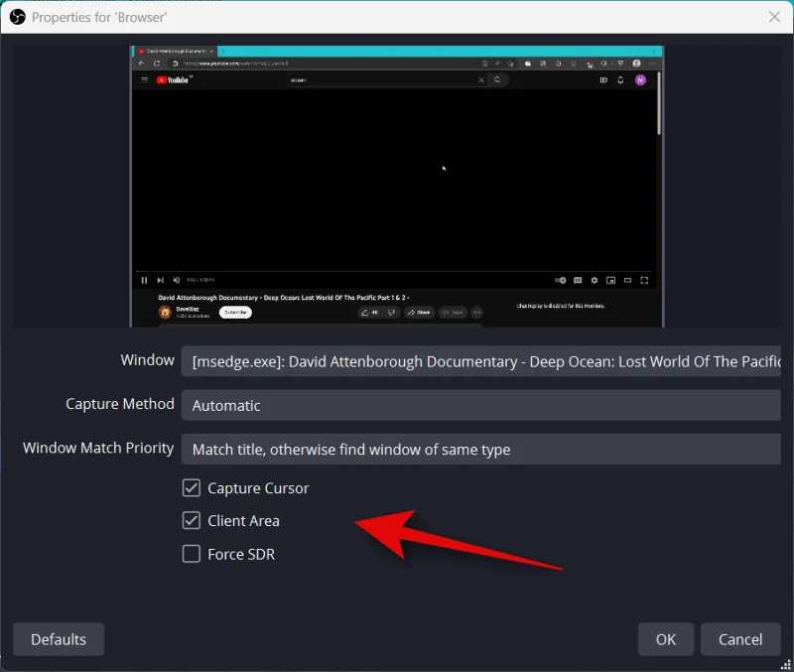This screenshot has height=672, width=794.
Task: Uncheck the Capture Cursor checkbox
Action: (192, 488)
